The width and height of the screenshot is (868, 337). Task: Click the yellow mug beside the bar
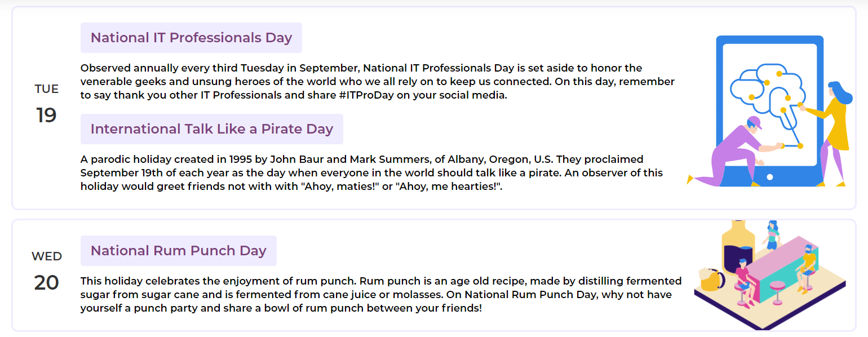pyautogui.click(x=711, y=279)
